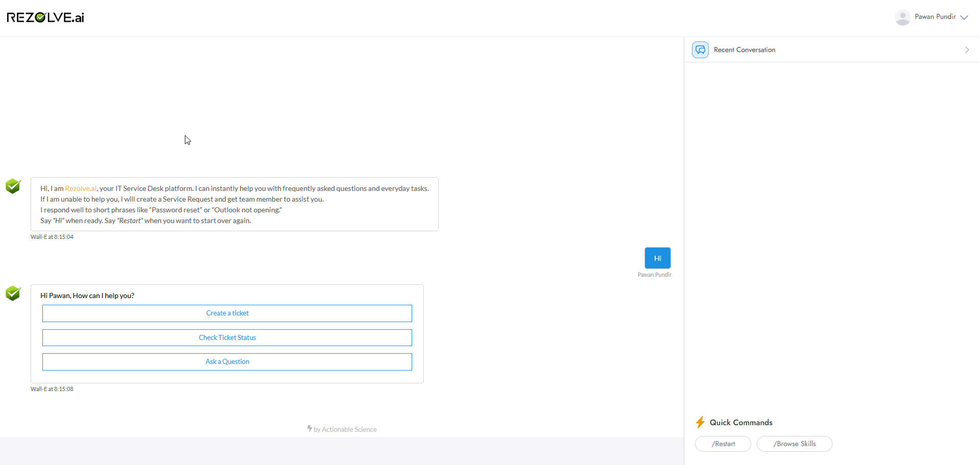The width and height of the screenshot is (980, 465).
Task: Click the /Restart quick command
Action: pos(723,444)
